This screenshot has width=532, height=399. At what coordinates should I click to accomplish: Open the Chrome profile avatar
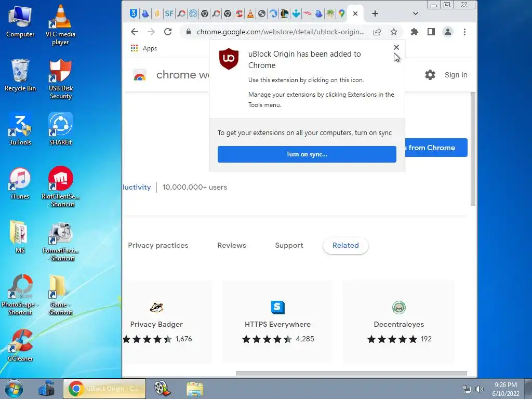coord(448,32)
